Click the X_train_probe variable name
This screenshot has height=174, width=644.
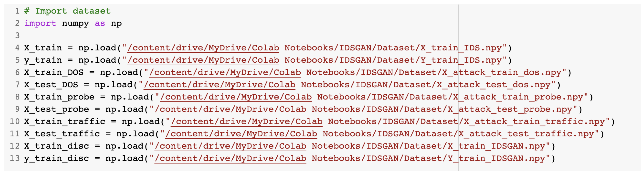59,97
